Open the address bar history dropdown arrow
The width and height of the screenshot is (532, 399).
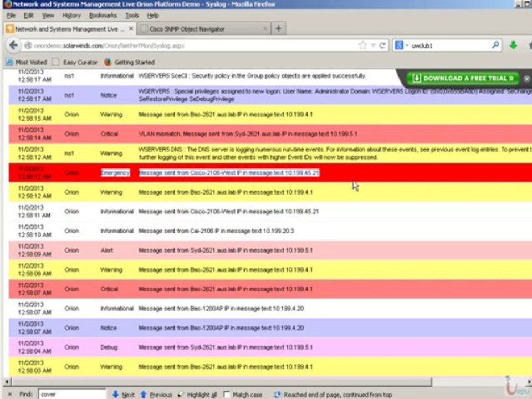point(373,45)
